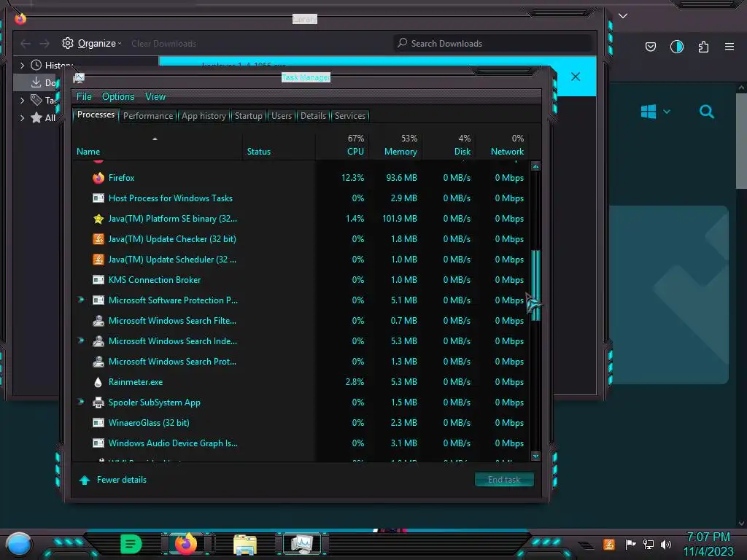Image resolution: width=747 pixels, height=560 pixels.
Task: Click the KMS Connection Broker icon
Action: [98, 280]
